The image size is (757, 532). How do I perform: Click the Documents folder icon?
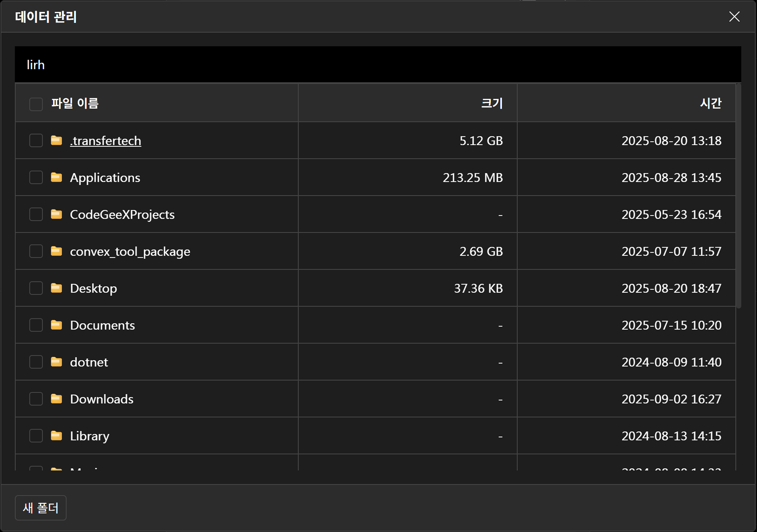click(56, 325)
